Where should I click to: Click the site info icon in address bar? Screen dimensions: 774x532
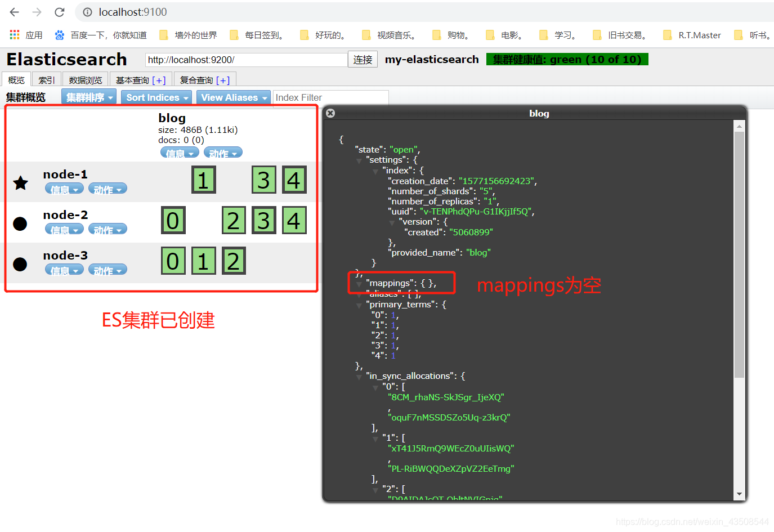pyautogui.click(x=87, y=12)
